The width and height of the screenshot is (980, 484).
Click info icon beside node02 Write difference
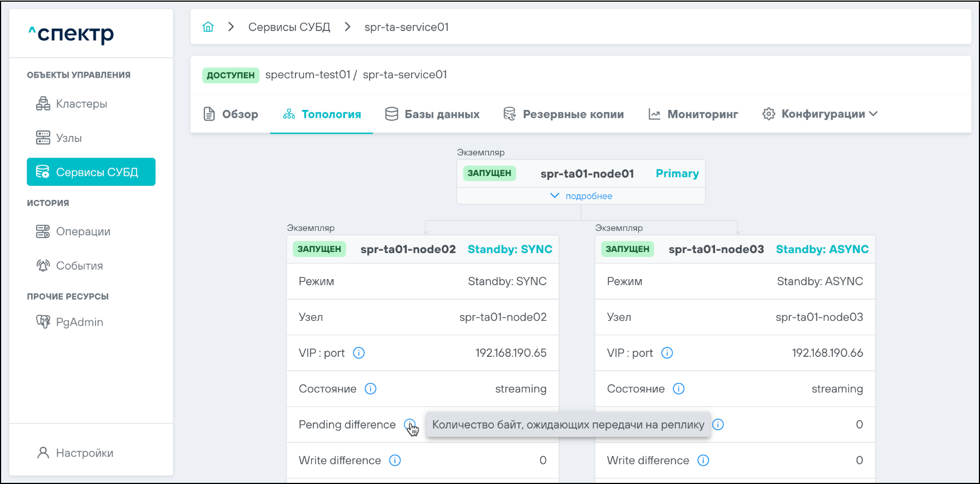click(x=395, y=460)
